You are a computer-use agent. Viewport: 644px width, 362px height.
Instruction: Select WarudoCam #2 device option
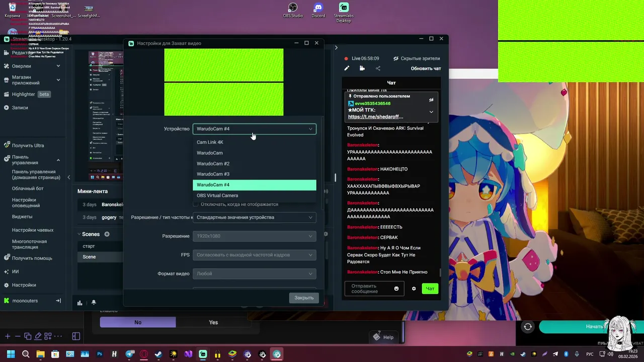(255, 163)
